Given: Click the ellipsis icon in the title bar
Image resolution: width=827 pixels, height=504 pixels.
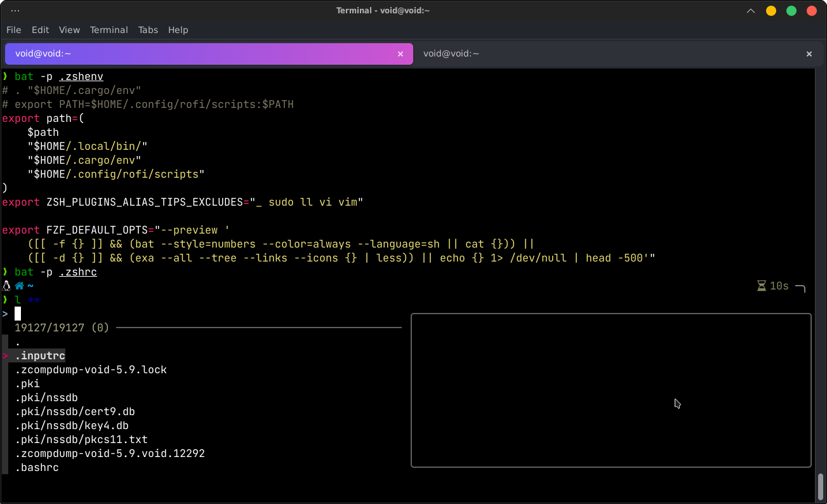Looking at the screenshot, I should (x=15, y=10).
